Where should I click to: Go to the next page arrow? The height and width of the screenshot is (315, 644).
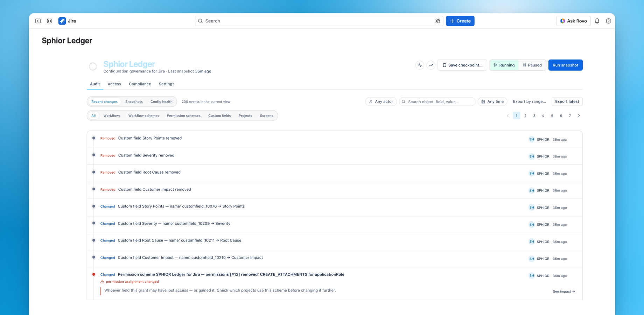pos(579,115)
